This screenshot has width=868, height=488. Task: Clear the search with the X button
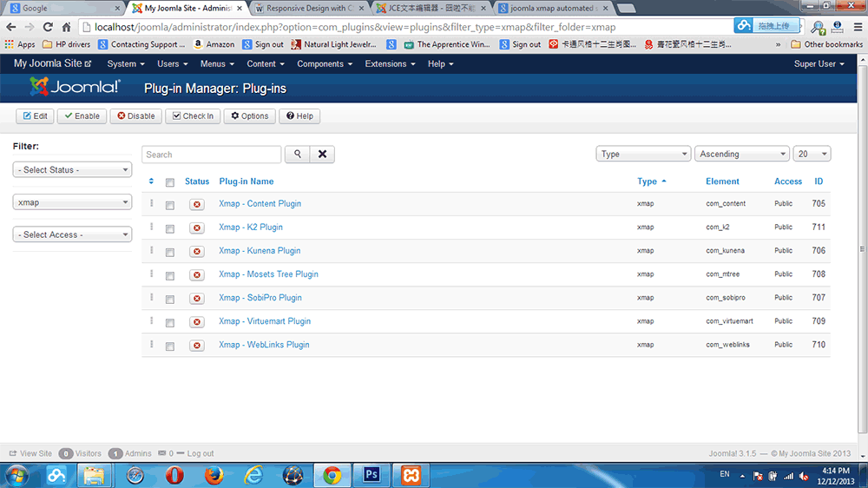coord(322,154)
